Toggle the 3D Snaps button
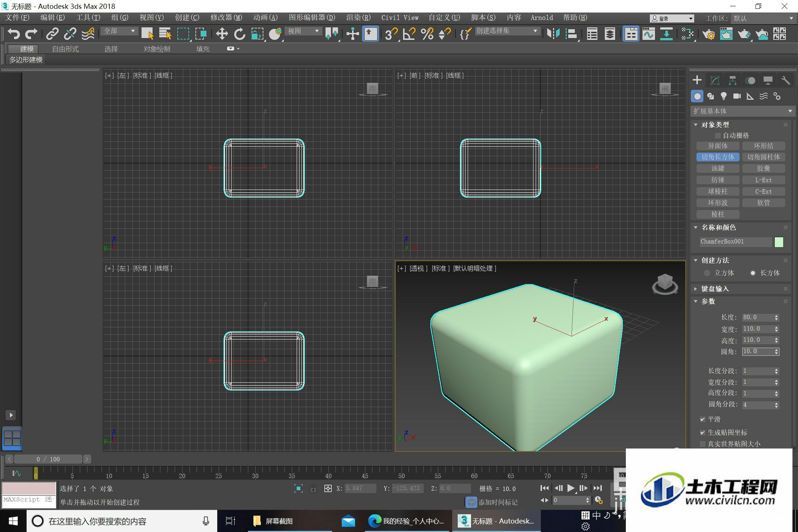 point(391,34)
